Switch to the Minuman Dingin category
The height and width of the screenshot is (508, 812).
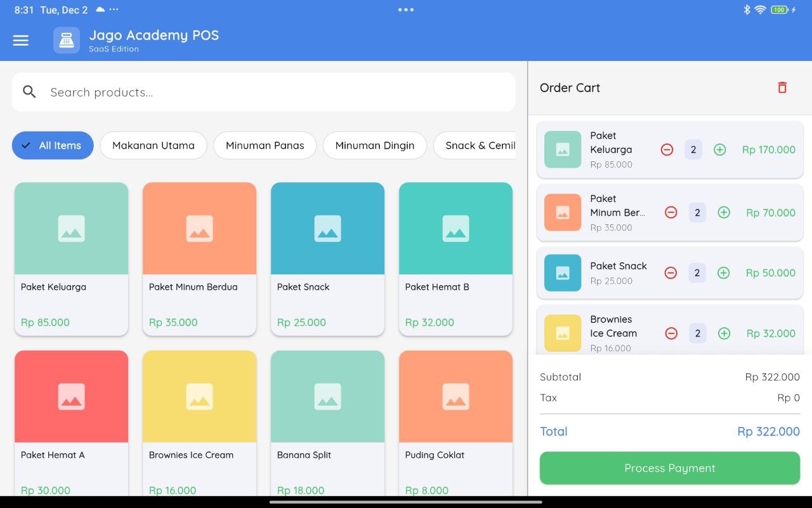coord(374,145)
